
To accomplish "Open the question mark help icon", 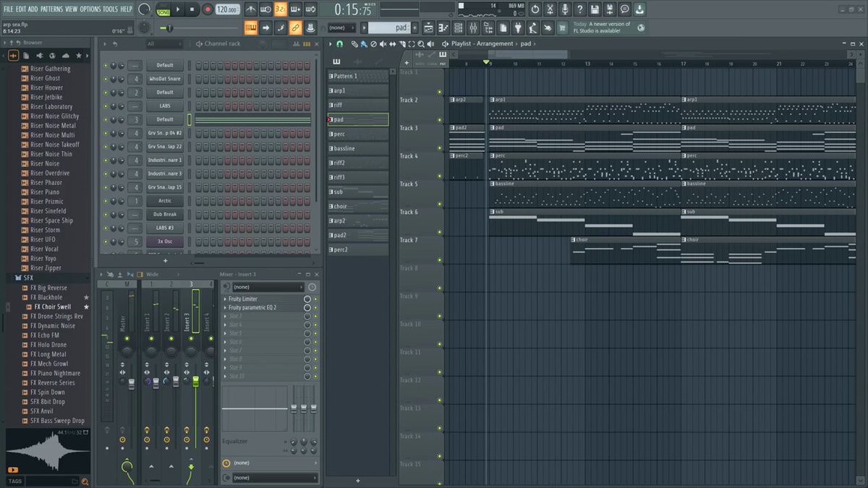I will (x=580, y=9).
